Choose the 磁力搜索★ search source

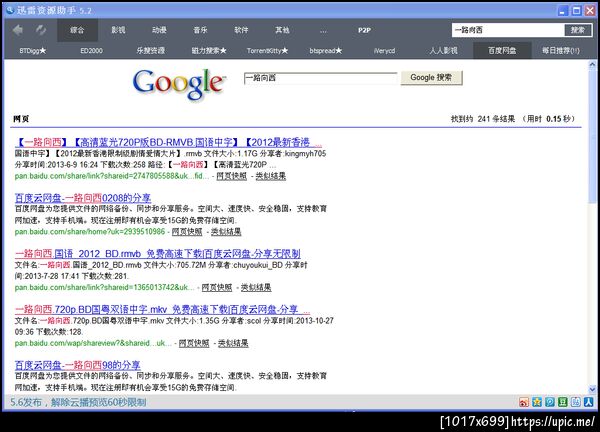click(209, 51)
